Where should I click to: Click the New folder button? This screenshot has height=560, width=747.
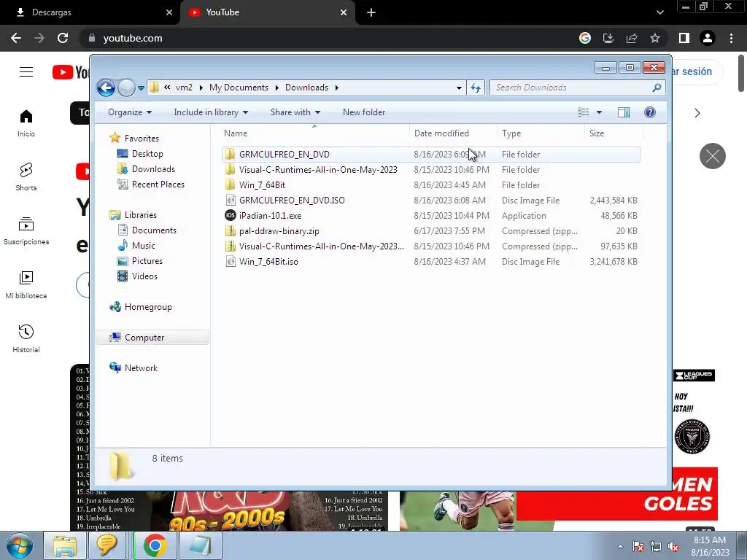pyautogui.click(x=364, y=112)
